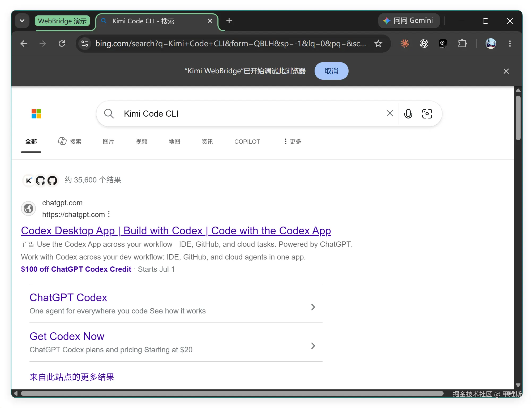The width and height of the screenshot is (532, 408).
Task: Click the 问问 Gemini button
Action: click(x=409, y=20)
